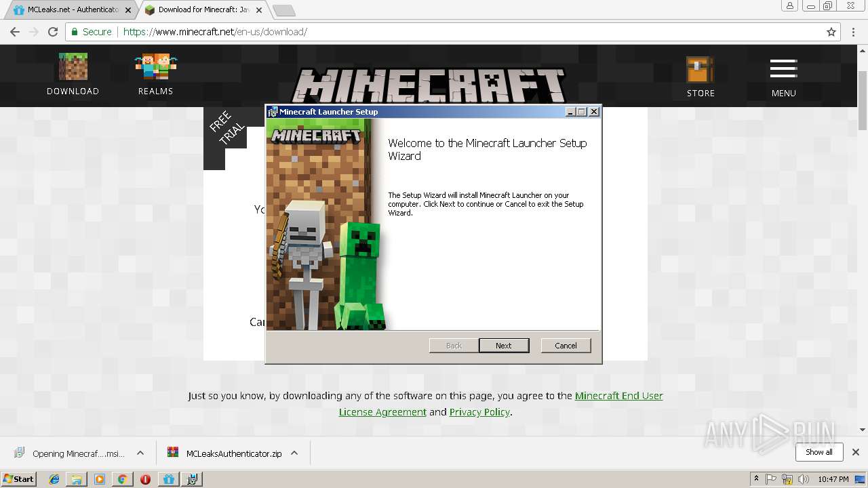The height and width of the screenshot is (488, 868).
Task: Open the Store chest icon
Action: [701, 77]
